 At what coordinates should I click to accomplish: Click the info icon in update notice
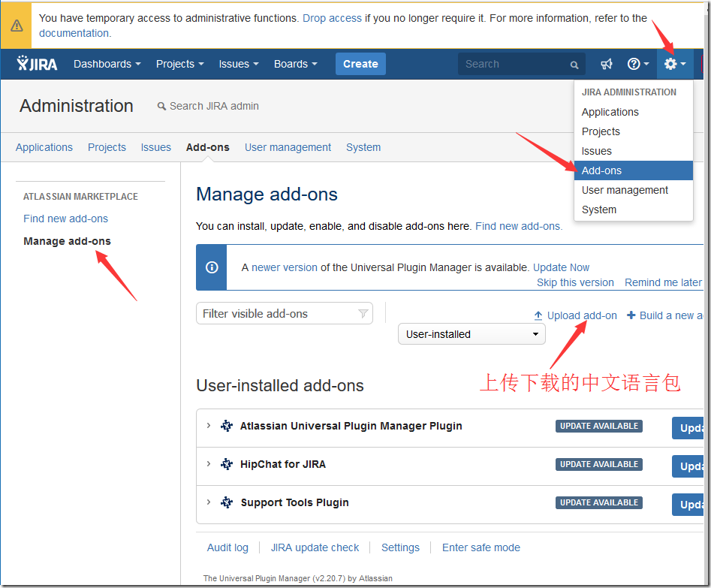(x=212, y=267)
